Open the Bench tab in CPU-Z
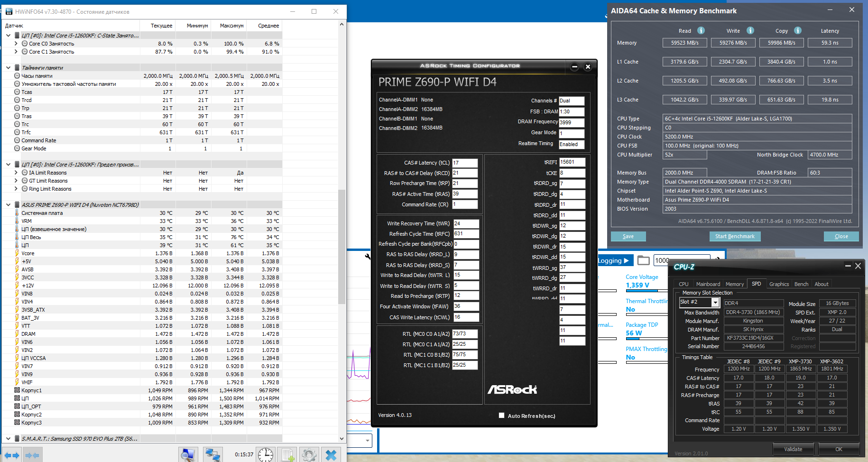Viewport: 868px width, 462px height. pyautogui.click(x=801, y=284)
